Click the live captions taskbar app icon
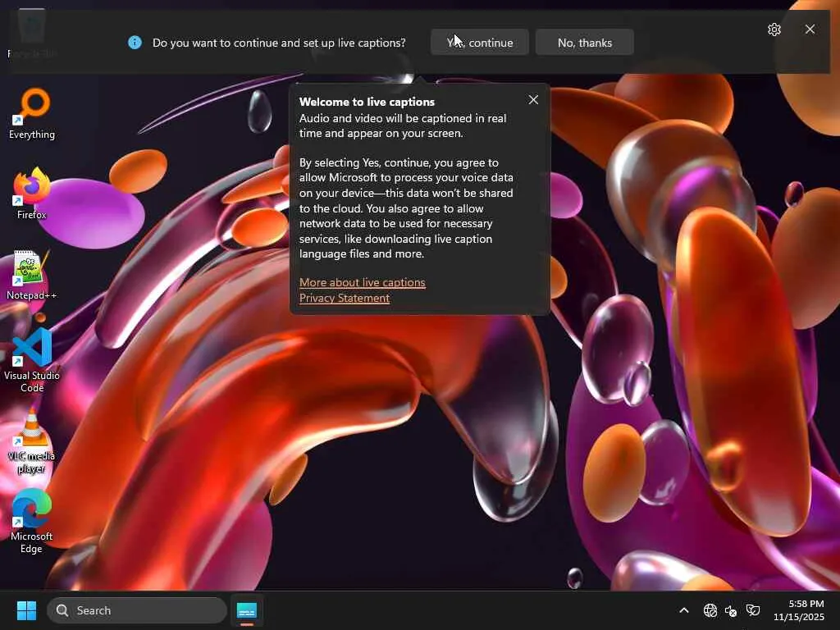 247,610
